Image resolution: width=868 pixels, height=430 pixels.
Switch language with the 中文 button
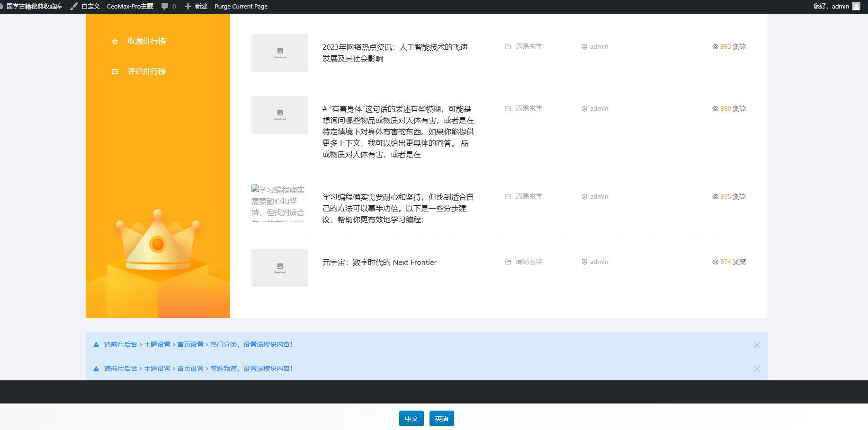pos(412,419)
